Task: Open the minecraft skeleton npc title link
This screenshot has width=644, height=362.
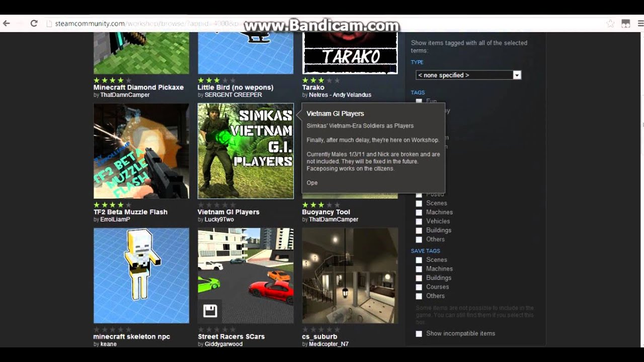Action: click(x=132, y=337)
